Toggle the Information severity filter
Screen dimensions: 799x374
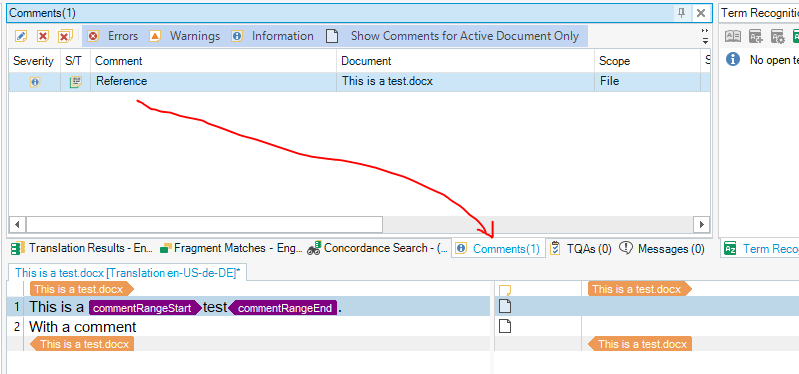[272, 36]
